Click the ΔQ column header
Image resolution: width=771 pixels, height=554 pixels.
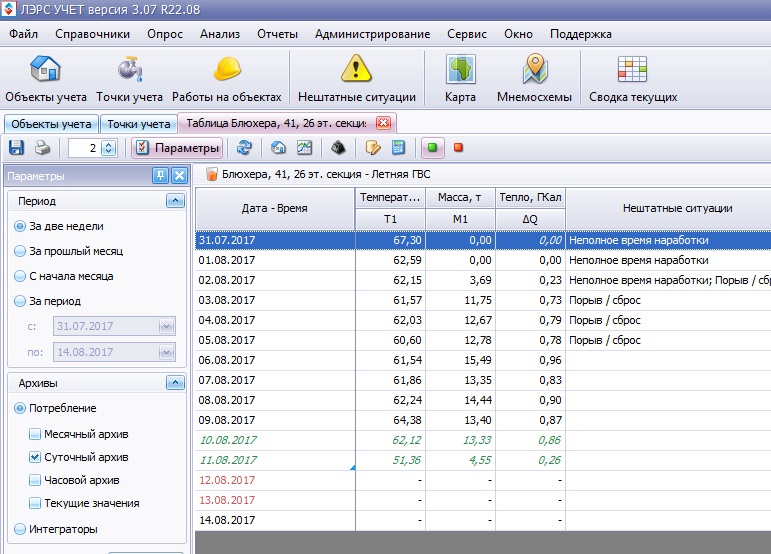tap(530, 219)
